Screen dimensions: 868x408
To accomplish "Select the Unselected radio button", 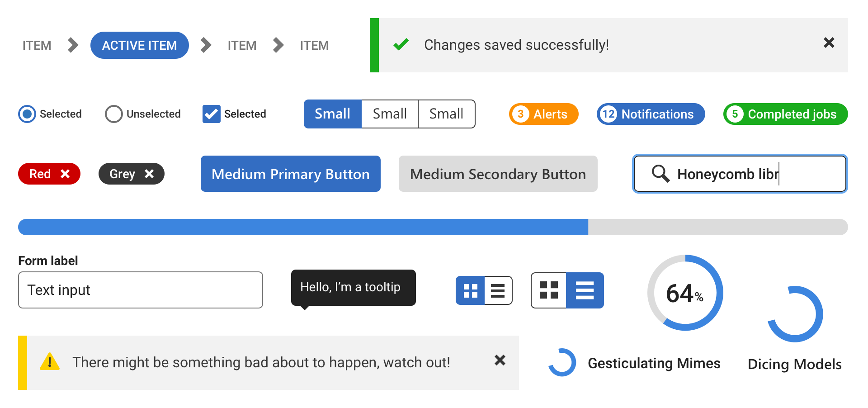I will click(x=113, y=114).
